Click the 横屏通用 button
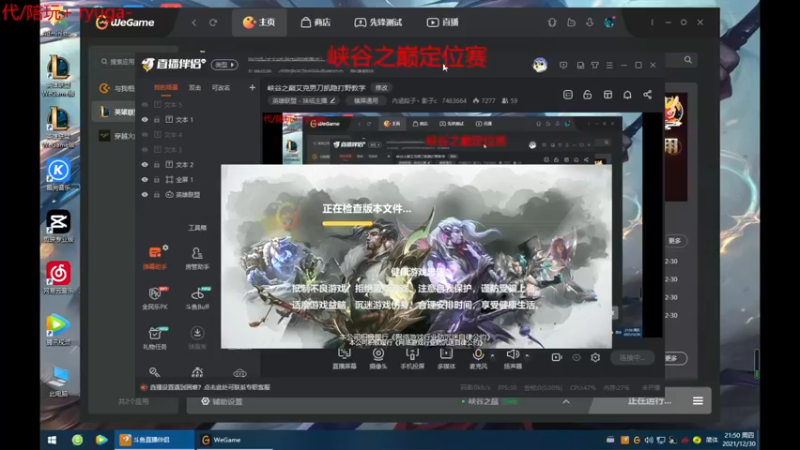Viewport: 800px width, 450px height. click(366, 101)
